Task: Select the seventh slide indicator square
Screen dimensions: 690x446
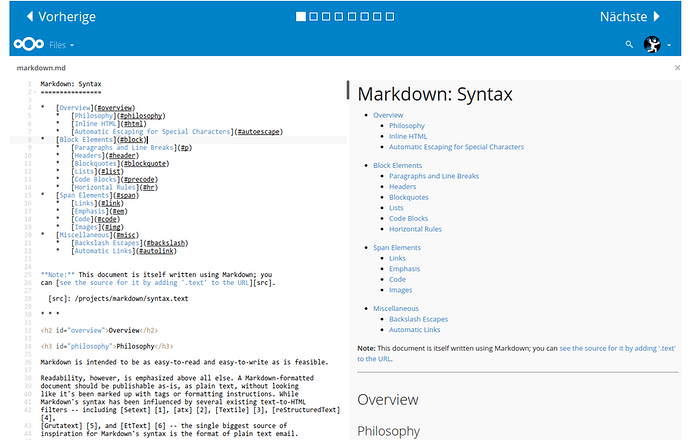Action: pyautogui.click(x=377, y=17)
